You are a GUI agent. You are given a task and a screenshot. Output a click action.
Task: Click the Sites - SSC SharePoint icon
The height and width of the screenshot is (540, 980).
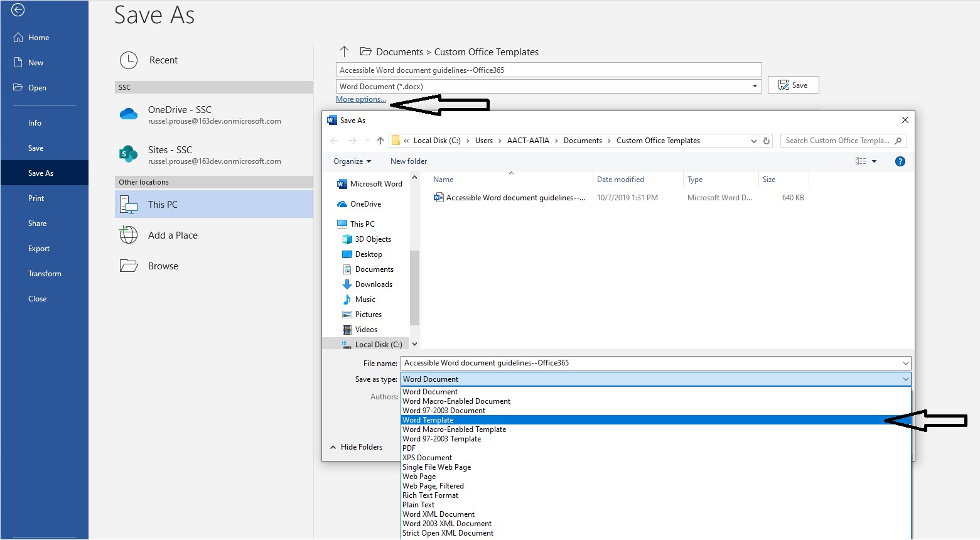click(128, 154)
